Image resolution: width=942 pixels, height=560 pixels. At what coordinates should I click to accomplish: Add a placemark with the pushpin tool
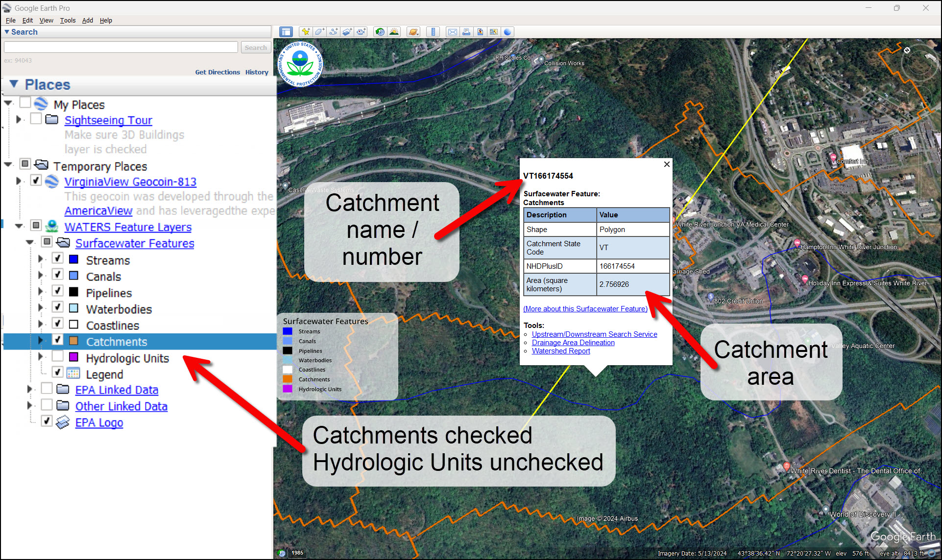(x=306, y=32)
